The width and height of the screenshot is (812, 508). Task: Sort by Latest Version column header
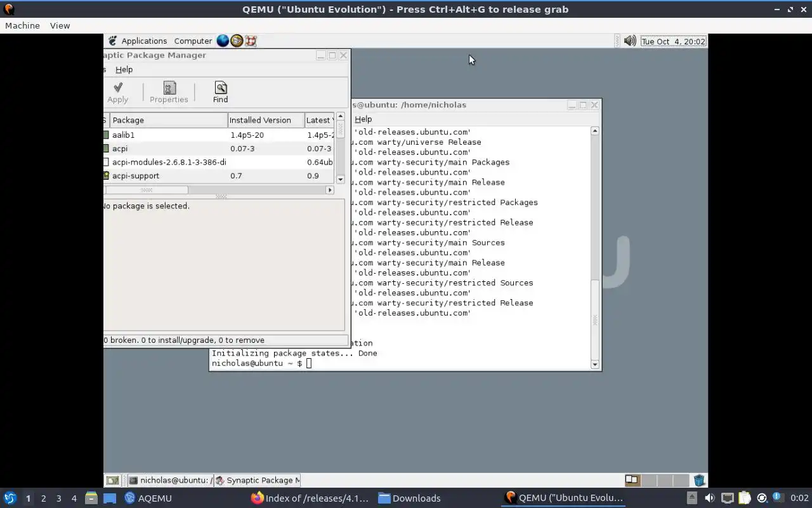[319, 120]
